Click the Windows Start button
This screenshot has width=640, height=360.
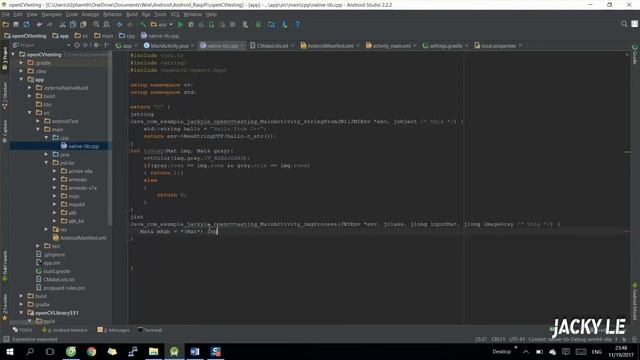click(9, 351)
